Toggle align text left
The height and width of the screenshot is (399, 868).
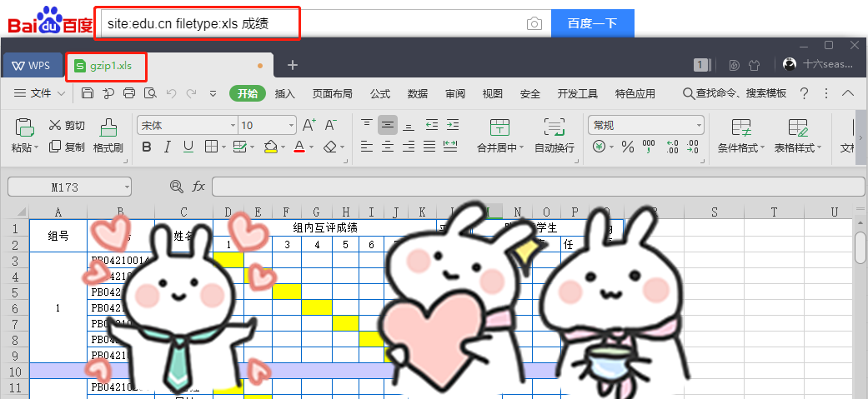367,146
